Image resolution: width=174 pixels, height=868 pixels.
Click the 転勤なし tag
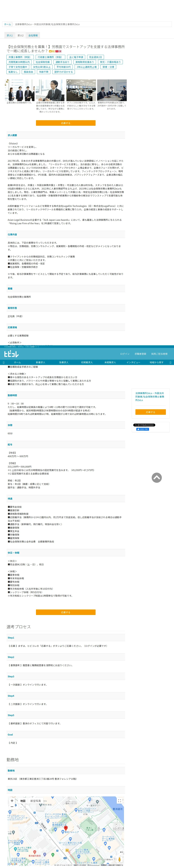click(13, 72)
